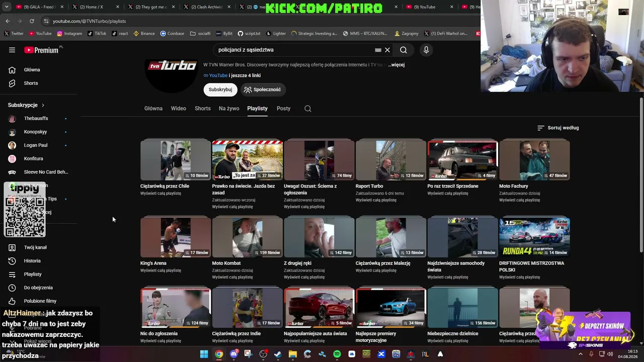This screenshot has height=362, width=644.
Task: Open the Coinbase bookmark
Action: coord(172,34)
